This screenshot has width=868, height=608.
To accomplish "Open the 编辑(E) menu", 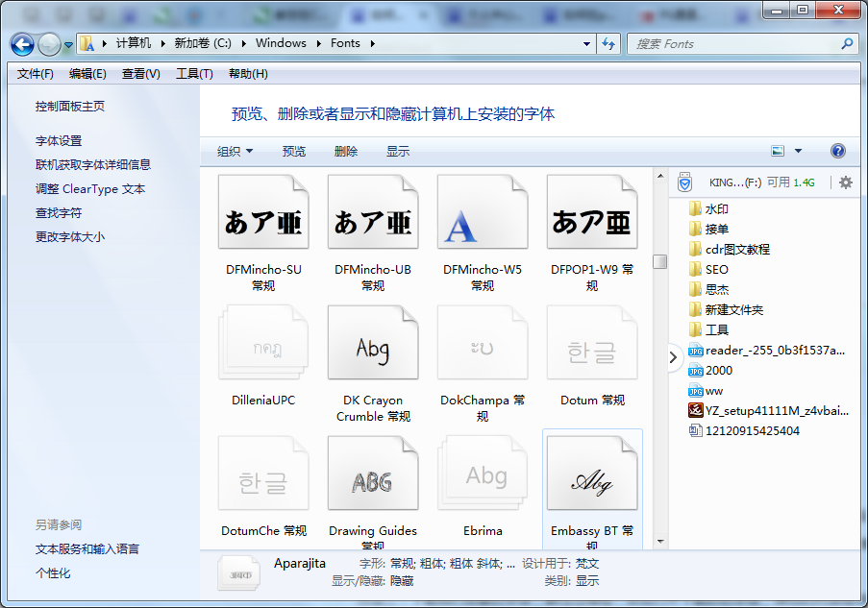I will coord(87,74).
